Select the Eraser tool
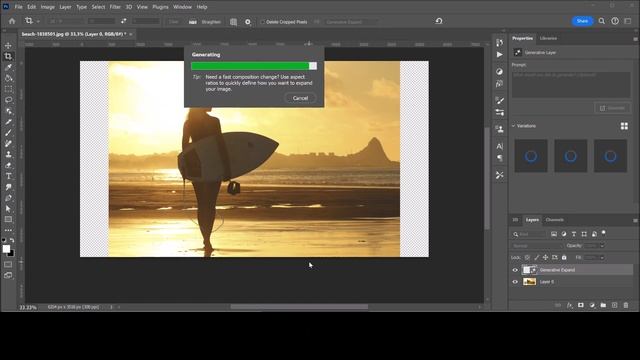Screen dimensions: 640x360 (x=8, y=165)
